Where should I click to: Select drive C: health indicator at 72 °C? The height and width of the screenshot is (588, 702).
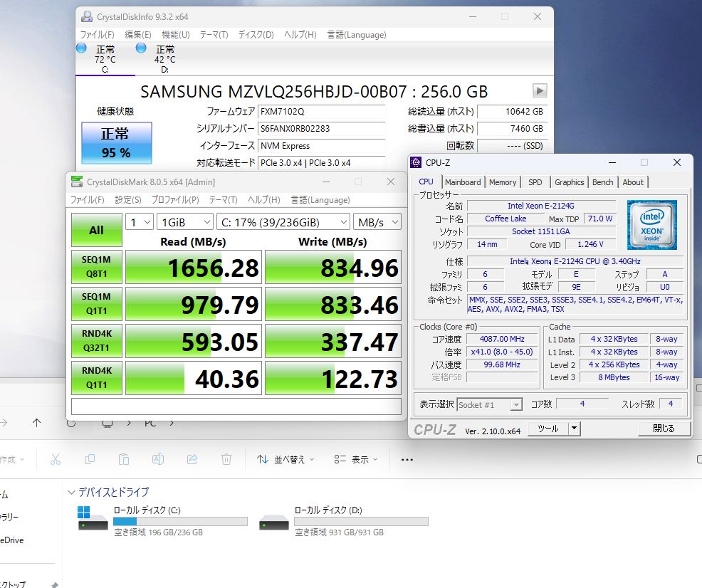(105, 58)
